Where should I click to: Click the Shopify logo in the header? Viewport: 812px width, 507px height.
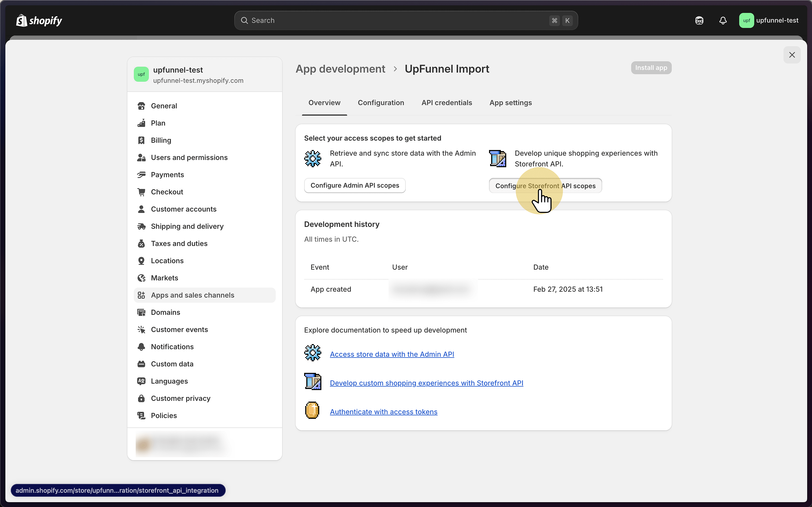(39, 21)
